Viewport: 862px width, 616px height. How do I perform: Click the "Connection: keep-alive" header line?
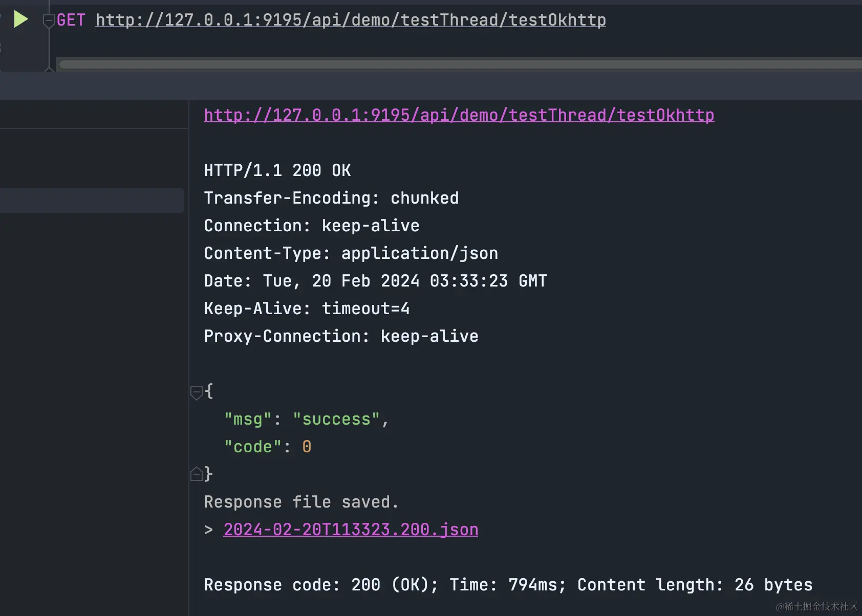pos(312,226)
